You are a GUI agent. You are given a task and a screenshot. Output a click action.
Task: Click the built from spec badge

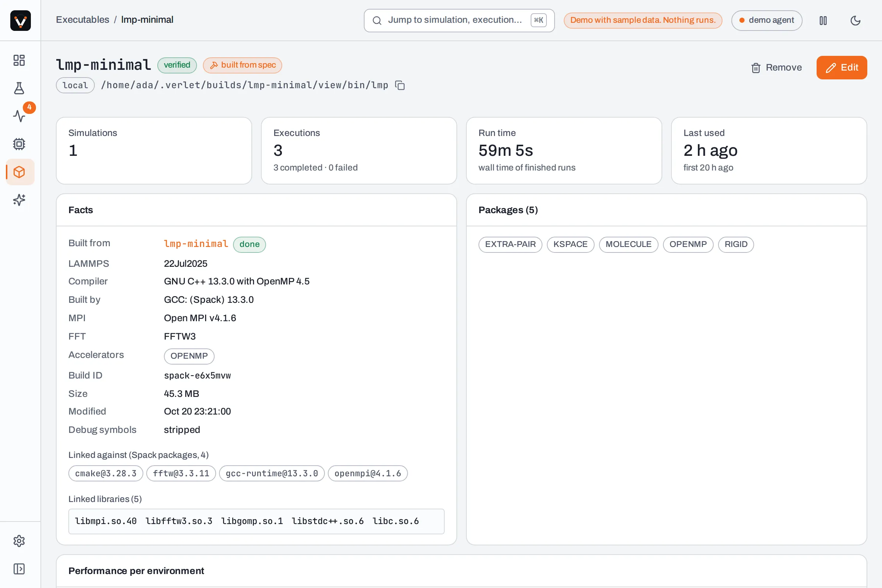coord(242,65)
